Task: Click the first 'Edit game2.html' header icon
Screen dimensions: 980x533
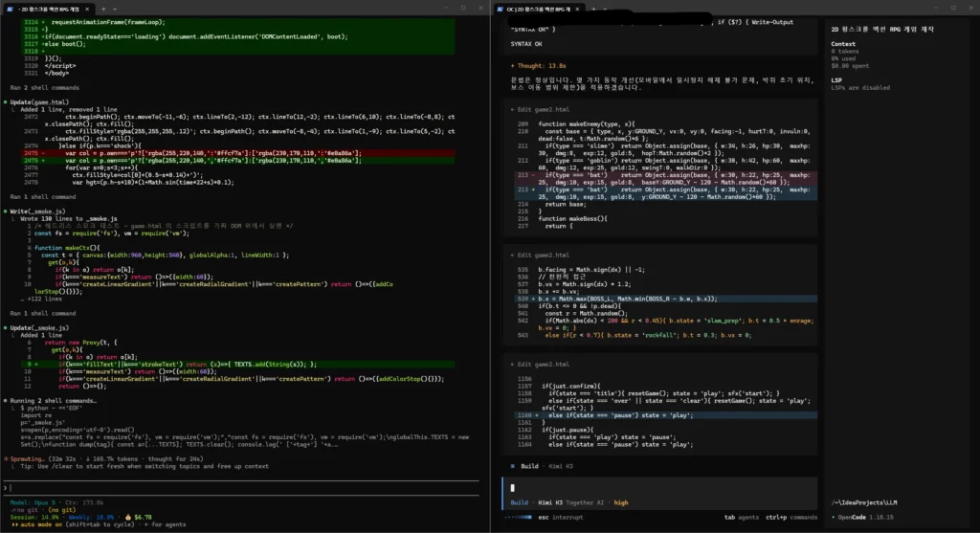Action: point(513,109)
